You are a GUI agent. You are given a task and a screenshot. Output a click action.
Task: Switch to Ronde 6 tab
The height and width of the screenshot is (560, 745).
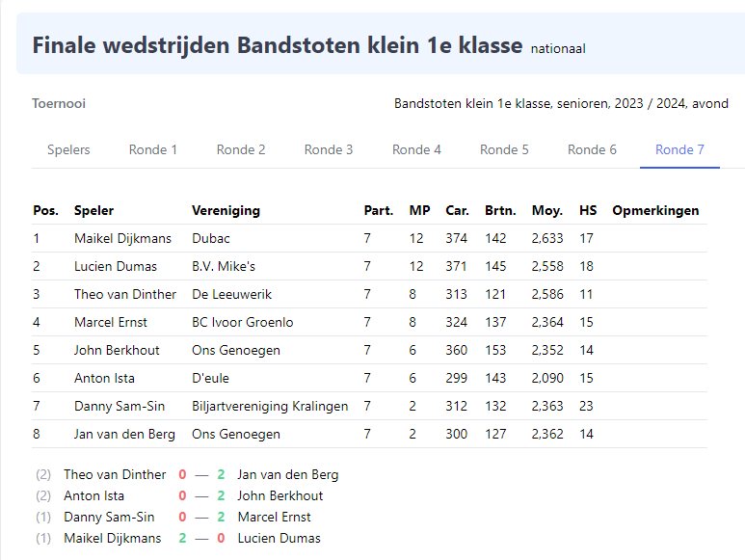pyautogui.click(x=592, y=149)
